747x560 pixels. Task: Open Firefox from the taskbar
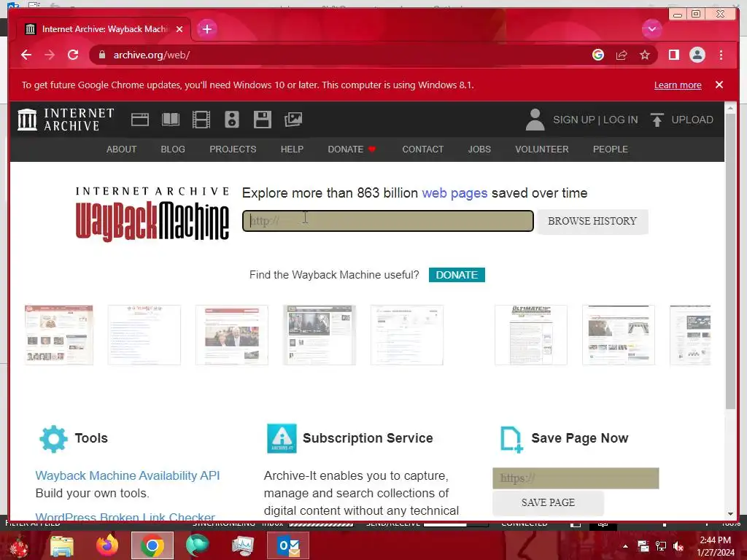107,545
